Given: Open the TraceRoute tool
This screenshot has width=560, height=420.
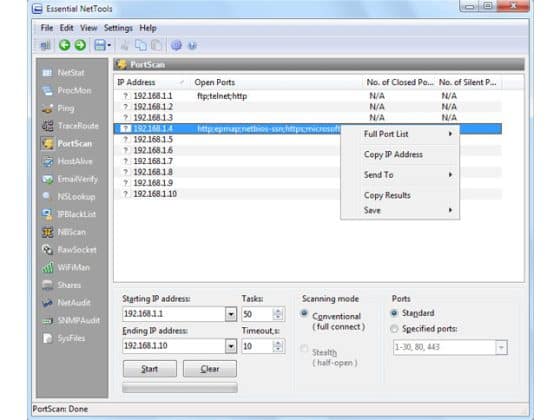Looking at the screenshot, I should [x=70, y=126].
